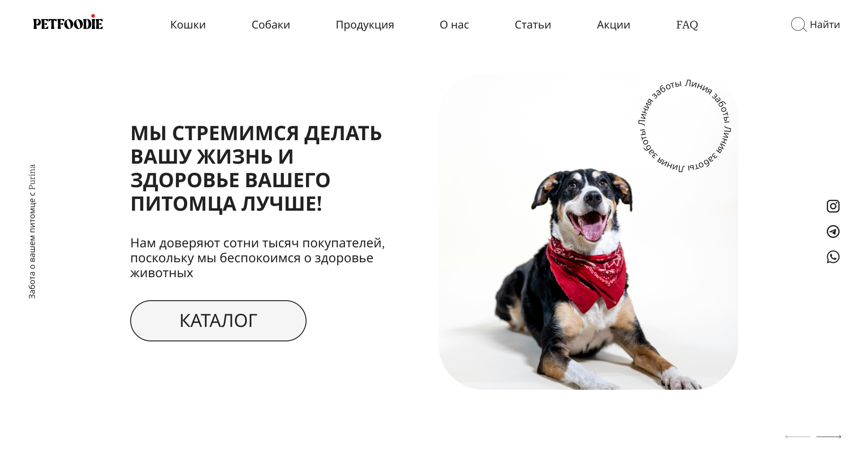
Task: Click the circular 'Линия заботы' badge
Action: click(x=684, y=125)
